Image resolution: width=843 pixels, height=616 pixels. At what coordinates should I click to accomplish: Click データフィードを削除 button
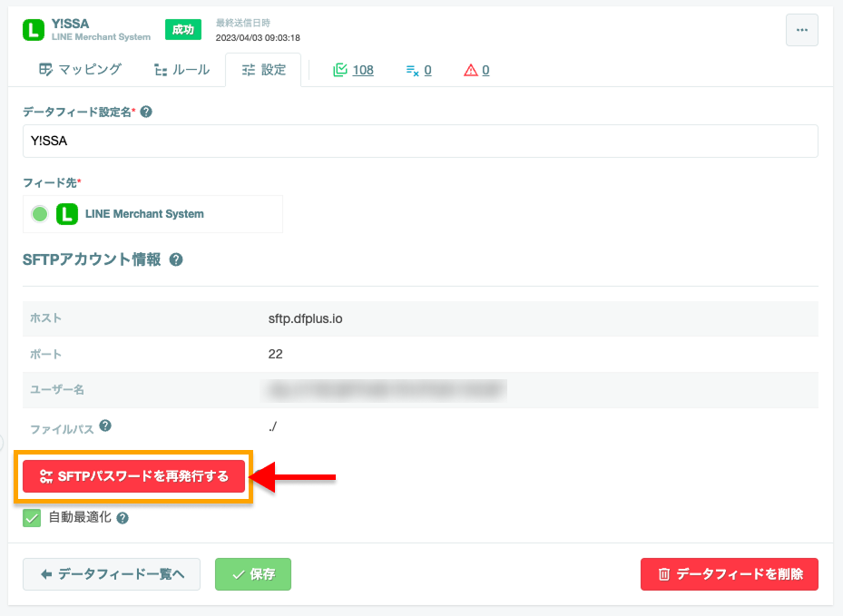point(729,574)
